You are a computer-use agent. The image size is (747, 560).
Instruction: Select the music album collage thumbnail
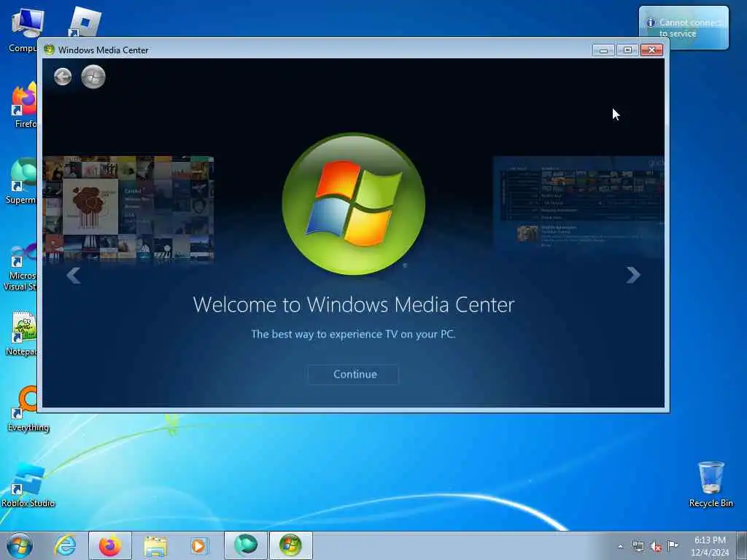(x=128, y=209)
